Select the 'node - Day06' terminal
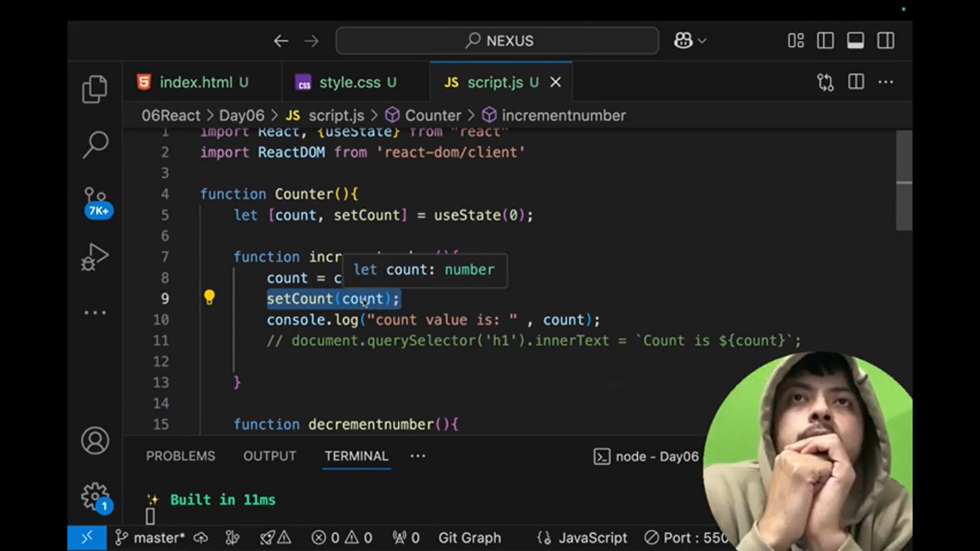The height and width of the screenshot is (551, 980). pos(646,457)
